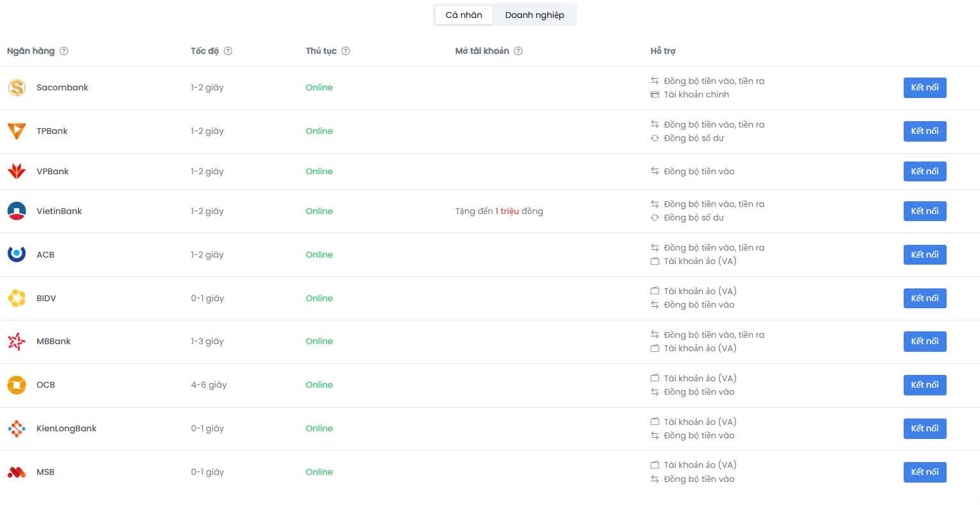The image size is (980, 505).
Task: Click the TPBank logo icon
Action: (x=17, y=131)
